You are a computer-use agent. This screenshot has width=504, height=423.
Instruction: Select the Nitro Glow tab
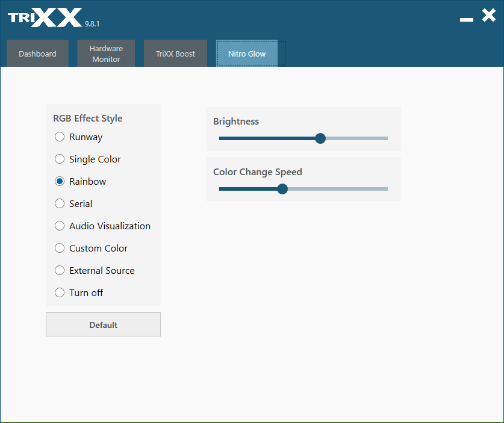pos(247,54)
